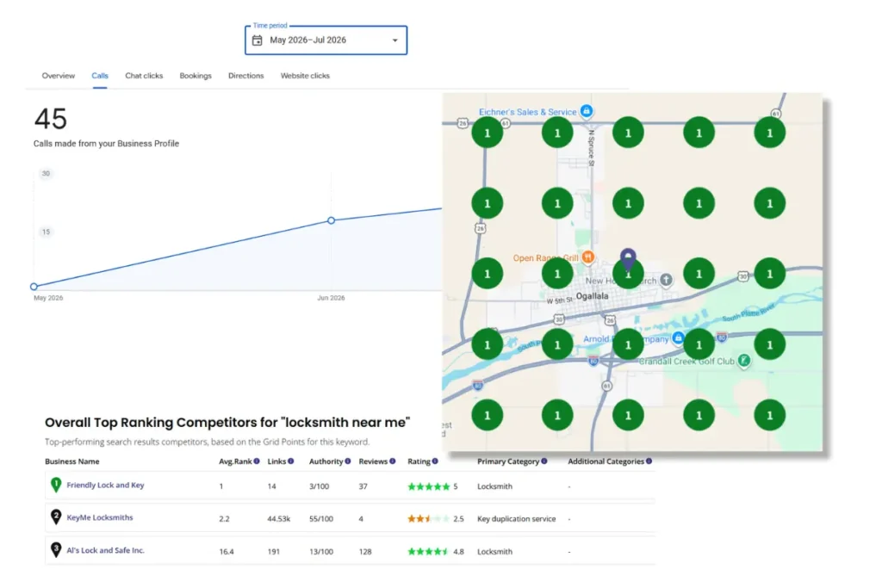The height and width of the screenshot is (588, 882).
Task: Click the Jun 2026 chart data point
Action: tap(332, 220)
